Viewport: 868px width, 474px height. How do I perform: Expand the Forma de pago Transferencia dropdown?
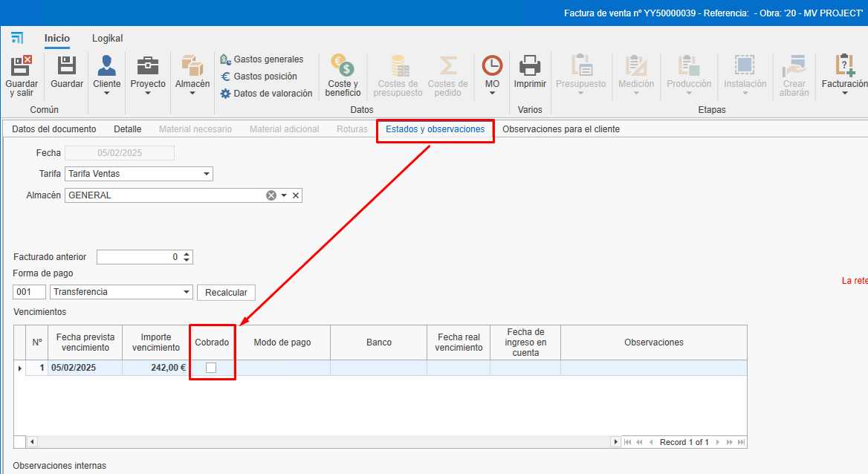(185, 291)
